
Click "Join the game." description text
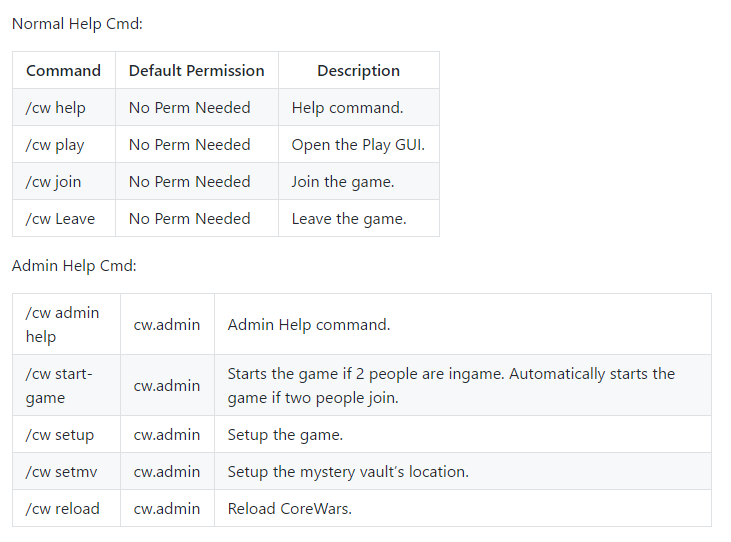pyautogui.click(x=342, y=182)
